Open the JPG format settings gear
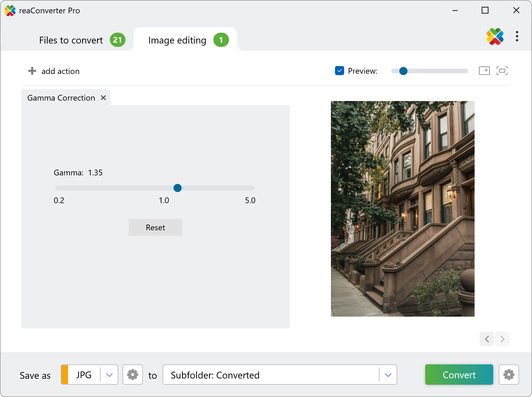 click(133, 375)
